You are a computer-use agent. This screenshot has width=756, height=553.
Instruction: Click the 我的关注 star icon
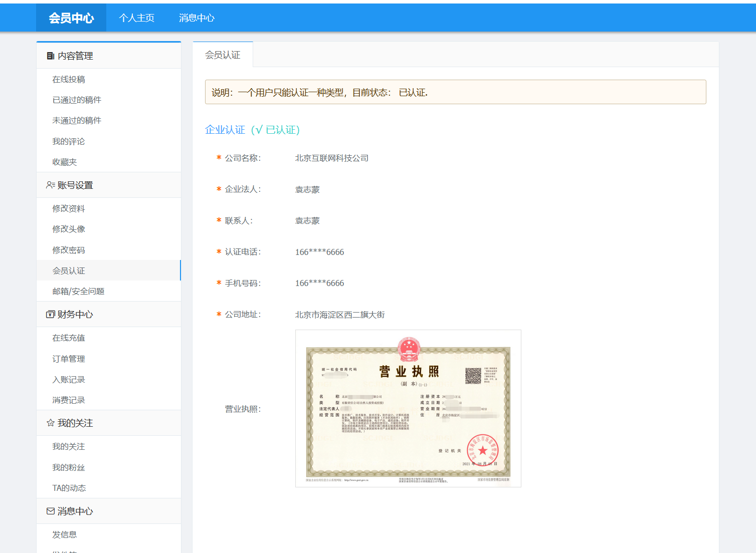(50, 423)
